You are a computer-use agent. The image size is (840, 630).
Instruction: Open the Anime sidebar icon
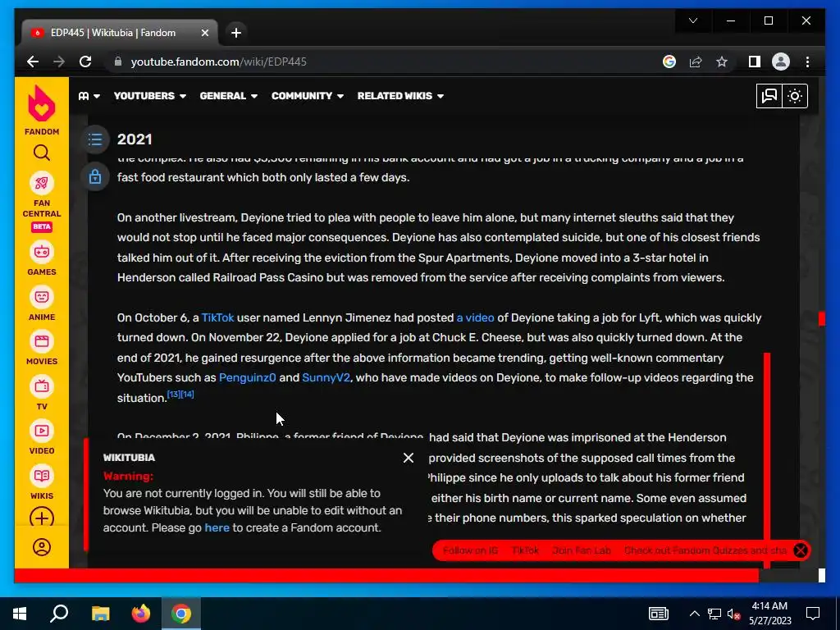tap(42, 297)
